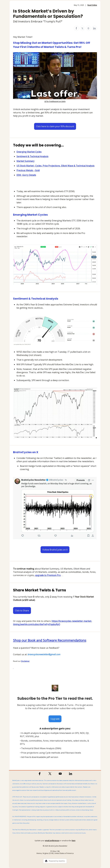The height and width of the screenshot is (868, 110).
Task: Share on LinkedIn icon below the headline
Action: 94,28
